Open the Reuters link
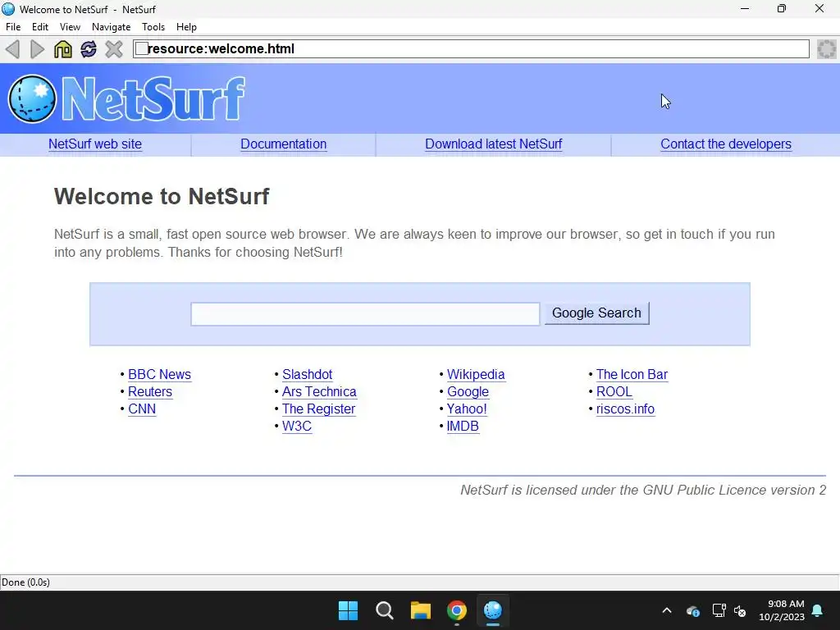The image size is (840, 630). 150,391
